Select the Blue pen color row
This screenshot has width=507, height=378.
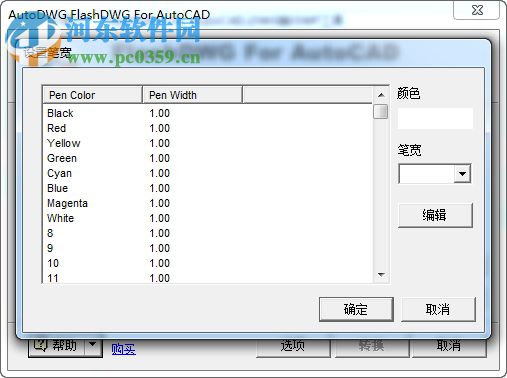[207, 188]
